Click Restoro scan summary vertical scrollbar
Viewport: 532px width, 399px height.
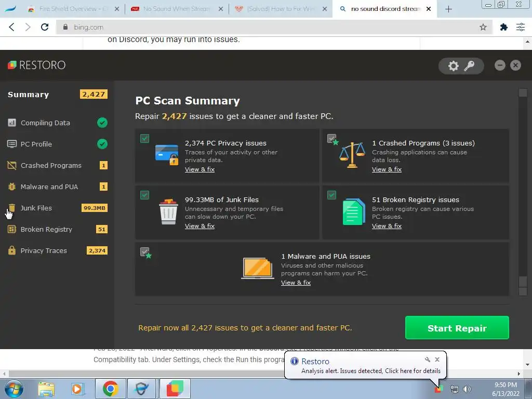point(523,192)
